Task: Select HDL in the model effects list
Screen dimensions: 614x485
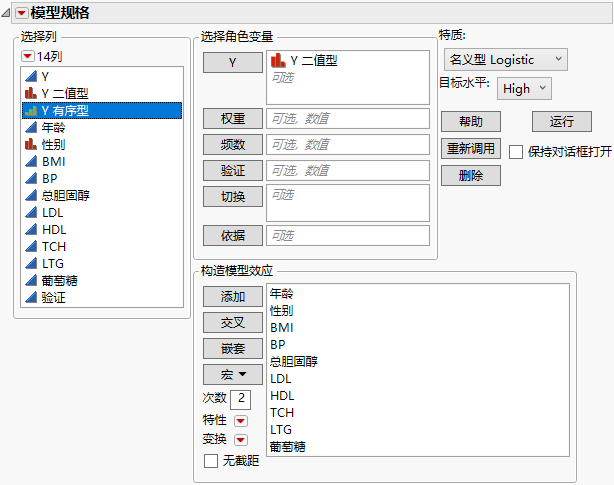Action: coord(282,396)
